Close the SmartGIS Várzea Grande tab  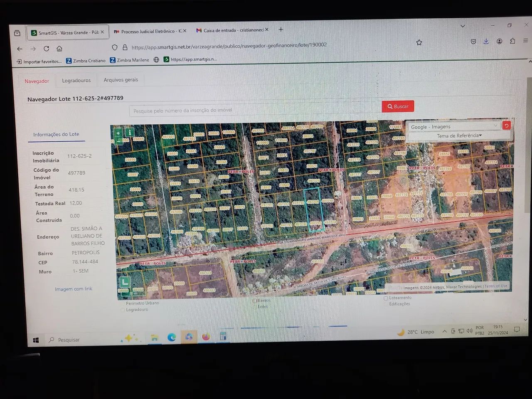tap(102, 32)
